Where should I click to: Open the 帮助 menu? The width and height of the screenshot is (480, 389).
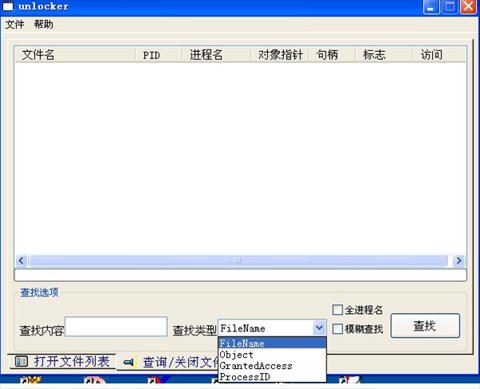43,24
